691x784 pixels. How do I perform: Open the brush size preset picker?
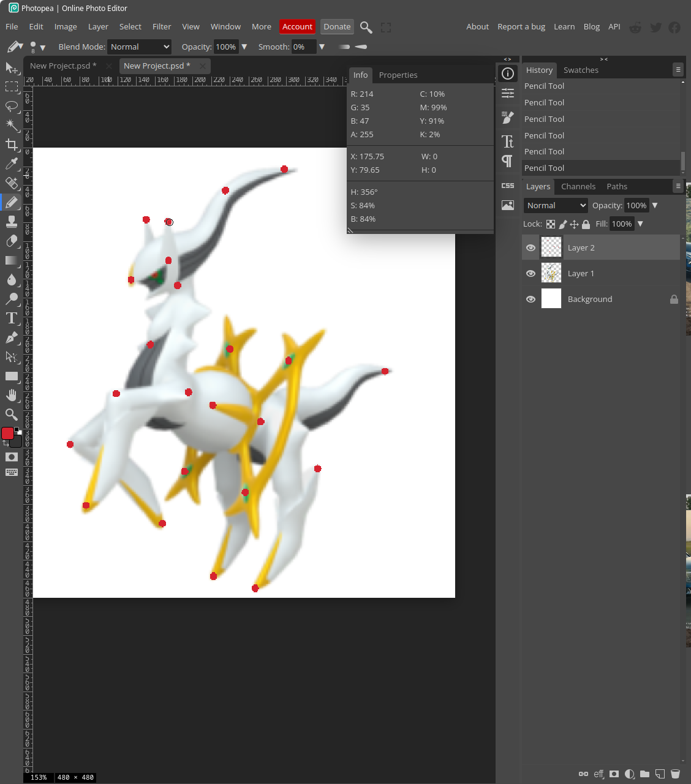coord(37,47)
